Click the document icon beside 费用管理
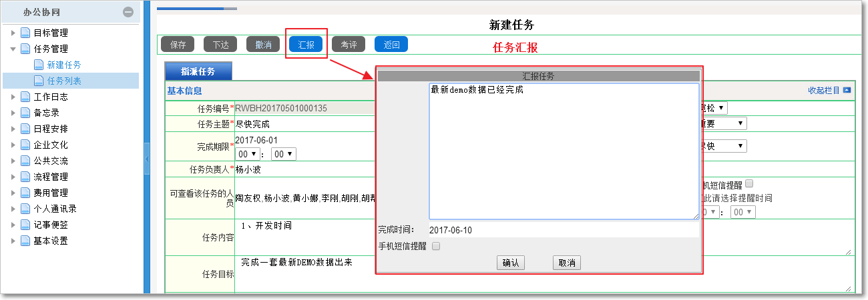The image size is (868, 300). pyautogui.click(x=25, y=193)
